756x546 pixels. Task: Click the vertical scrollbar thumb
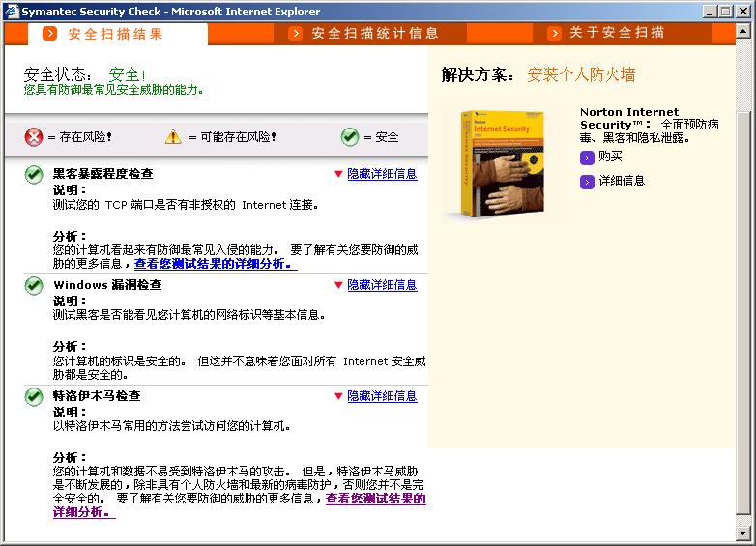click(743, 313)
